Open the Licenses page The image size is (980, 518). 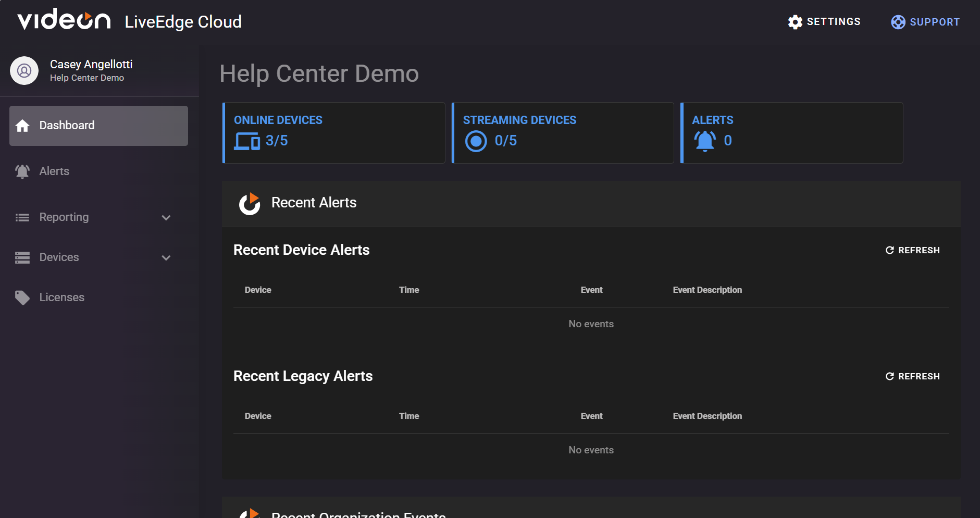62,298
